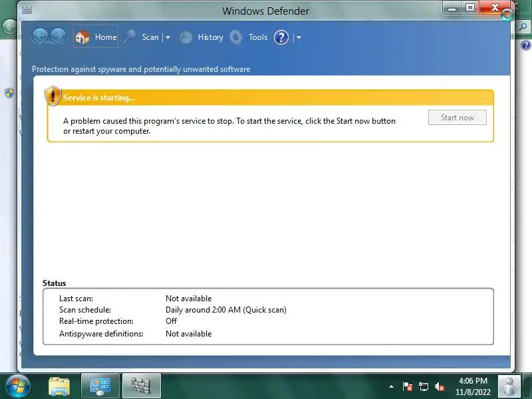This screenshot has height=399, width=532.
Task: Go back with the Back arrow button
Action: point(41,37)
